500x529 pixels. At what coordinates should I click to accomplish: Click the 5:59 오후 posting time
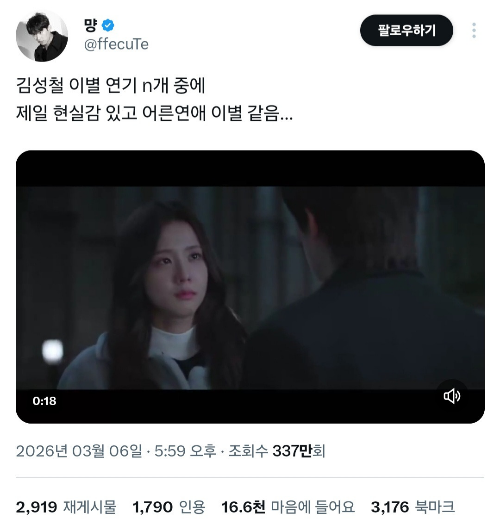pyautogui.click(x=185, y=451)
